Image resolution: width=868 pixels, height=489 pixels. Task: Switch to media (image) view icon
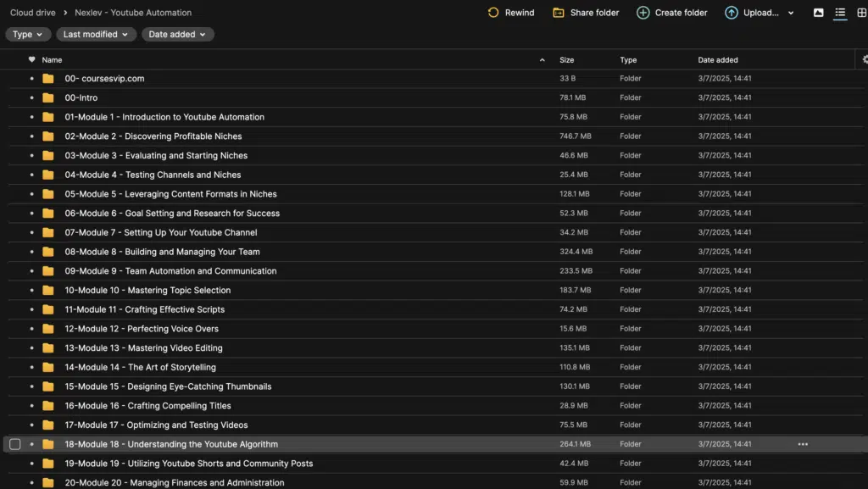[x=818, y=12]
